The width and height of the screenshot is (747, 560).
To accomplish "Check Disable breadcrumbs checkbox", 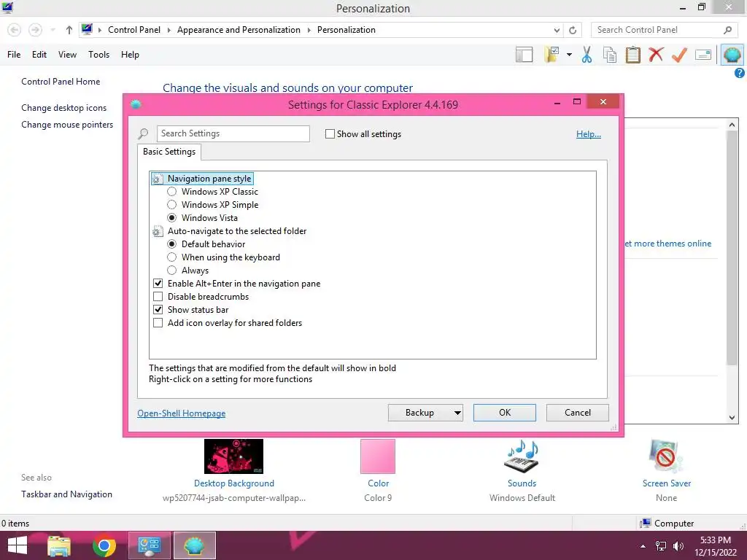I will tap(158, 297).
